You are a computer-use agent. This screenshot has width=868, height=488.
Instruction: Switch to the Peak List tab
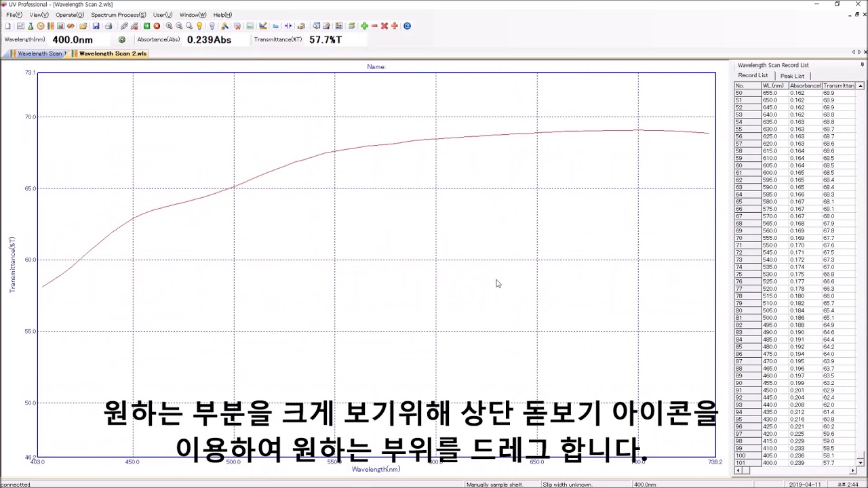tap(792, 76)
